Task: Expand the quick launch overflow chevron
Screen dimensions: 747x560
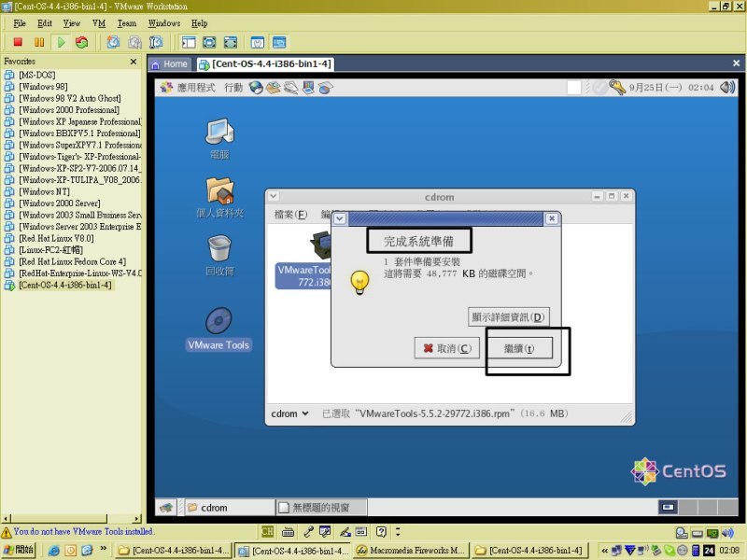Action: coord(103,549)
